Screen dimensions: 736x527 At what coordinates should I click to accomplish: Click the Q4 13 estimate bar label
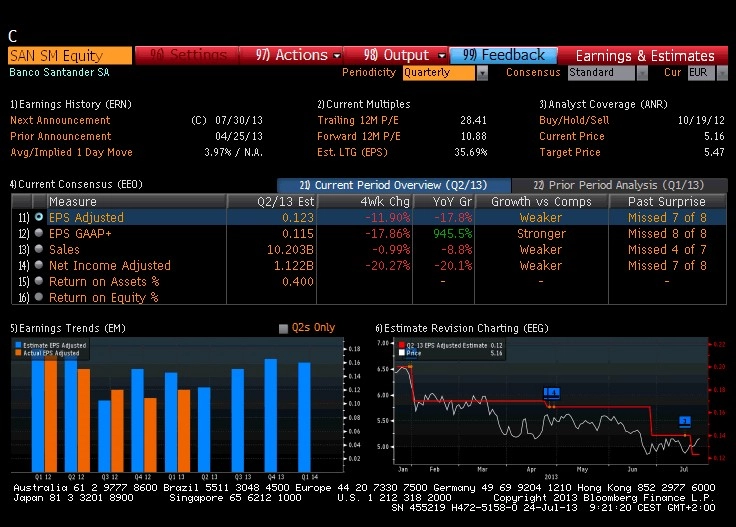pos(276,477)
